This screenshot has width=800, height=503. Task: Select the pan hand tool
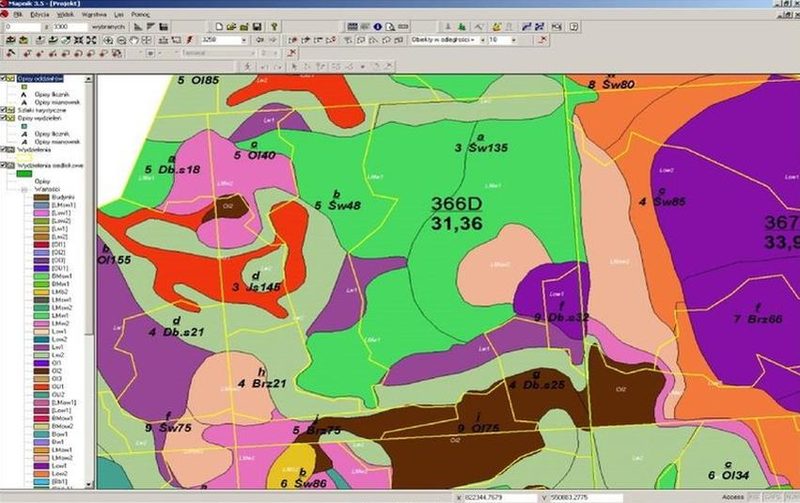pyautogui.click(x=134, y=40)
